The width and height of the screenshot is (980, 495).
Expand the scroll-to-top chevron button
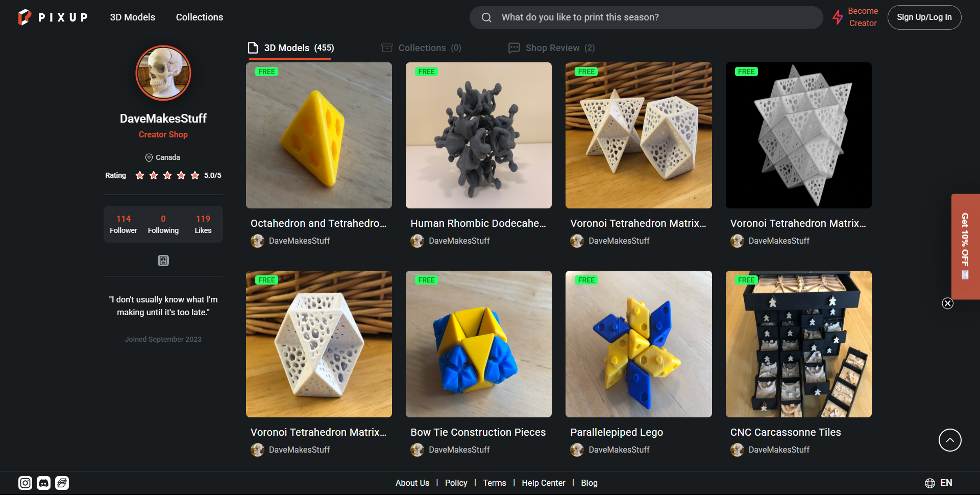tap(949, 440)
